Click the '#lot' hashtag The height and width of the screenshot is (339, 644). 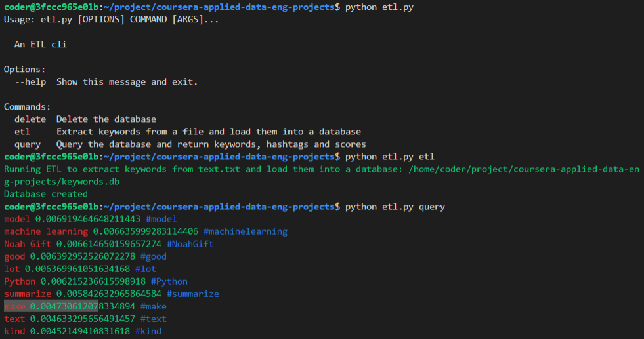145,269
